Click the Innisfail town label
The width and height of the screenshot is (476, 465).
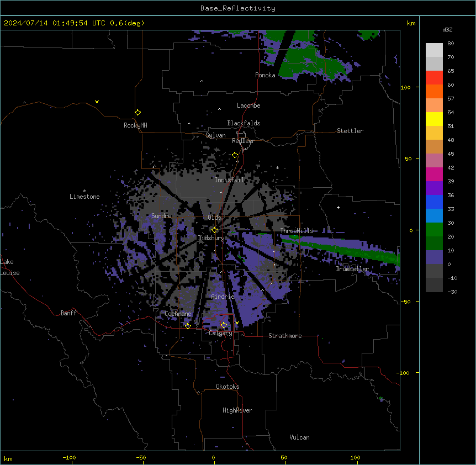click(x=229, y=180)
